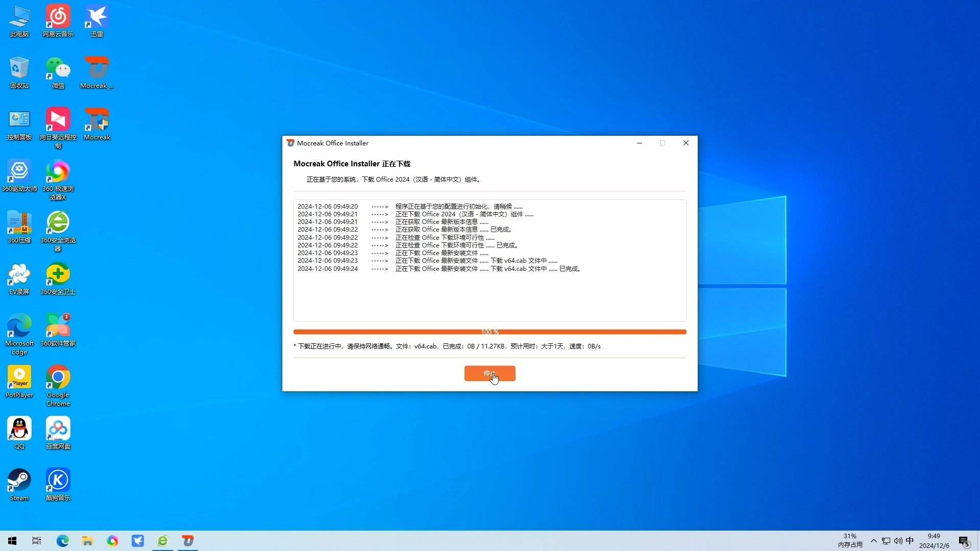Open the clock showing 9:49 2024/12/6
The height and width of the screenshot is (551, 980).
point(934,541)
